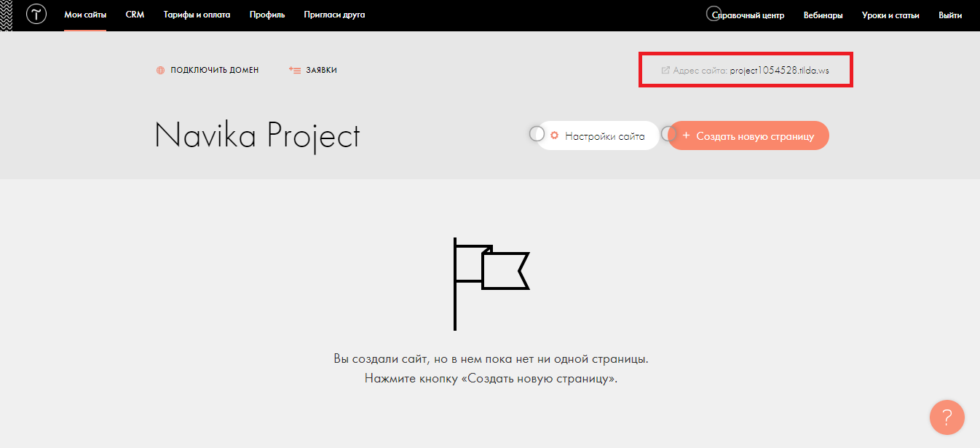Click the gear icon in Настройки сайта
This screenshot has height=448, width=980.
tap(555, 135)
